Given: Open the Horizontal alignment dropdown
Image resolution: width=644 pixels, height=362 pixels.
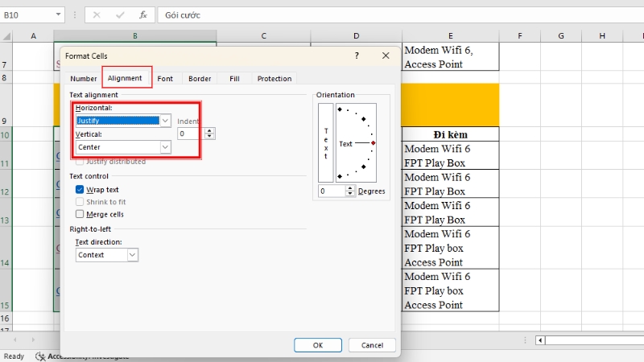Looking at the screenshot, I should (x=165, y=121).
